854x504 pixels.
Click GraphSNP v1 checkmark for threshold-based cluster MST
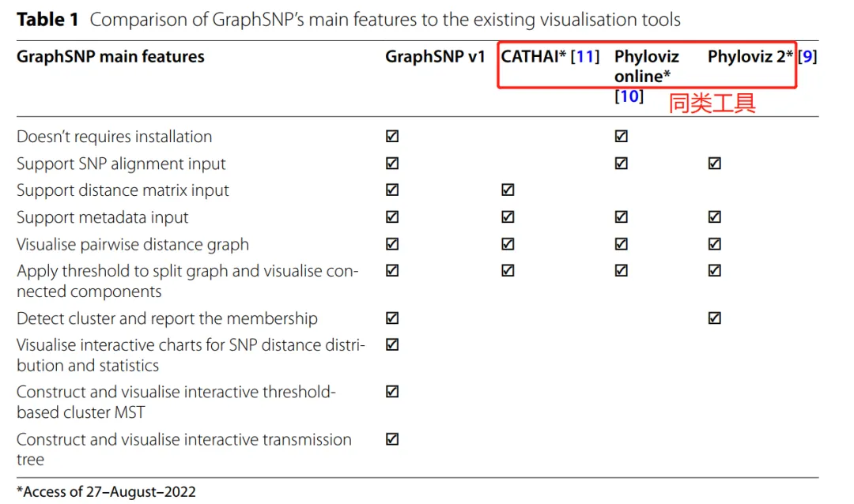(x=392, y=391)
